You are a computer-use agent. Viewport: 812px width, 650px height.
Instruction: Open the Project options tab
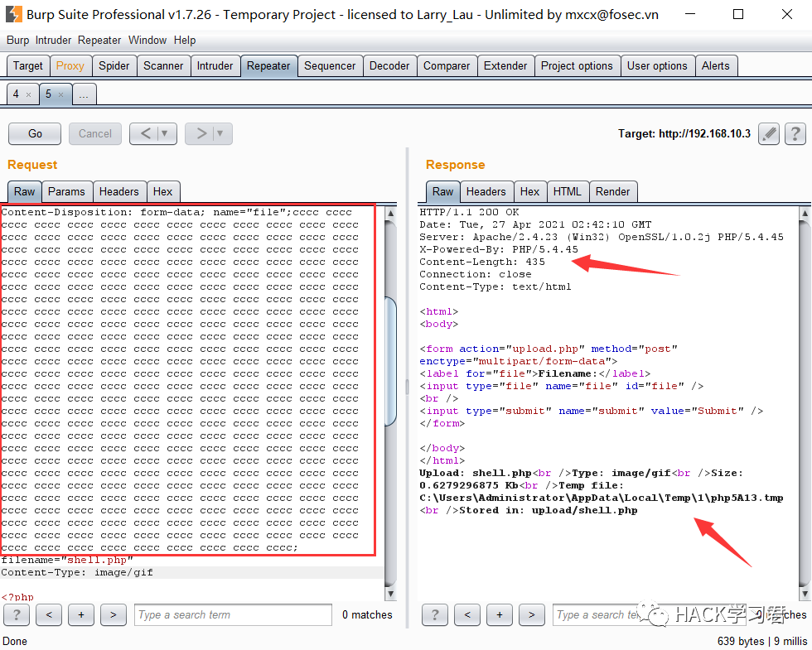[x=577, y=66]
